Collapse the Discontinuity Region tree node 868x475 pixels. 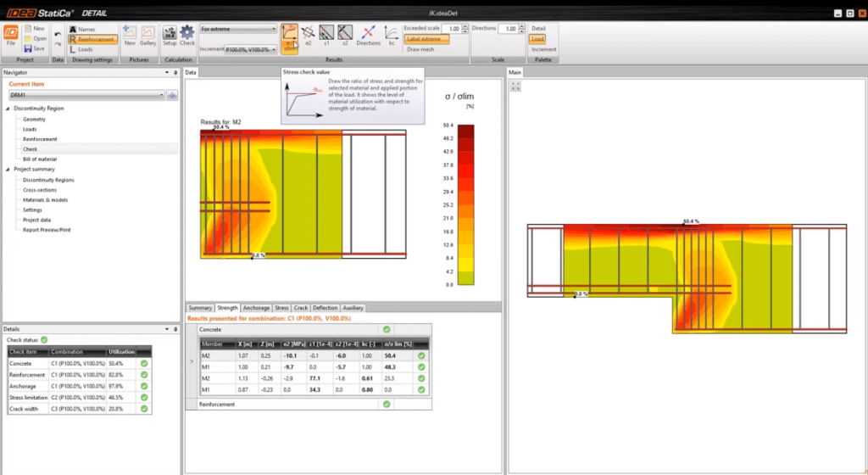point(8,109)
